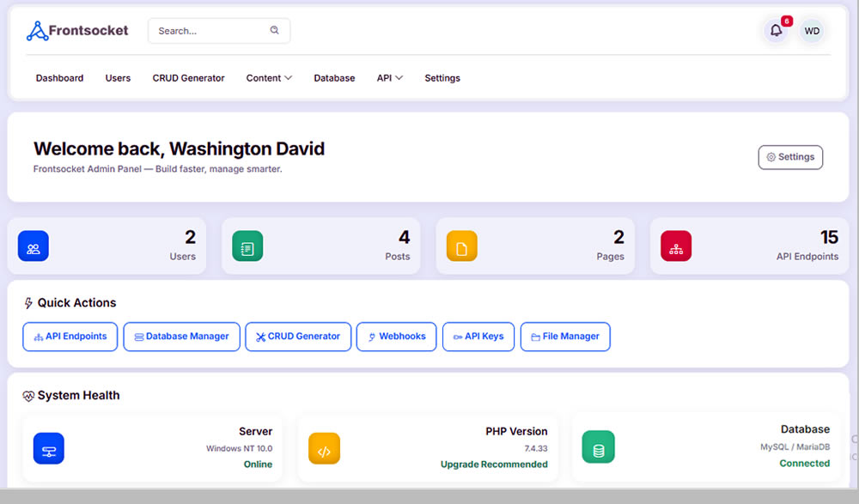Click the blue Users stat icon
This screenshot has width=859, height=504.
[x=34, y=246]
